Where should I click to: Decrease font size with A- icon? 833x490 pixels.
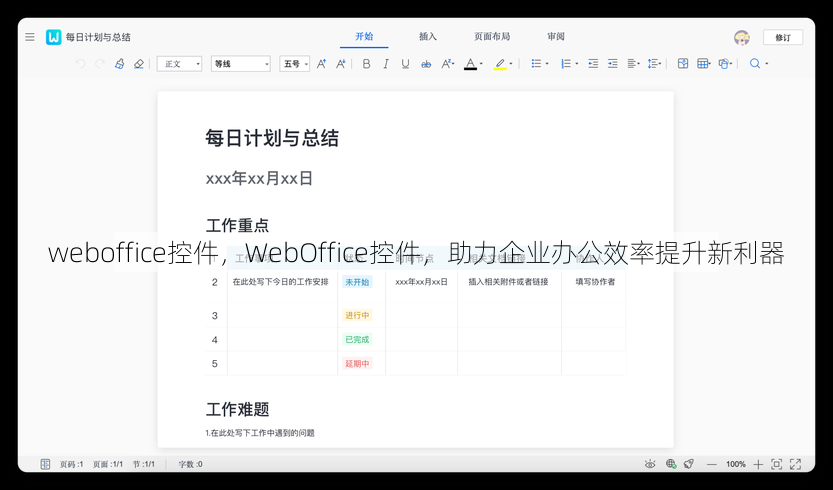pyautogui.click(x=341, y=64)
